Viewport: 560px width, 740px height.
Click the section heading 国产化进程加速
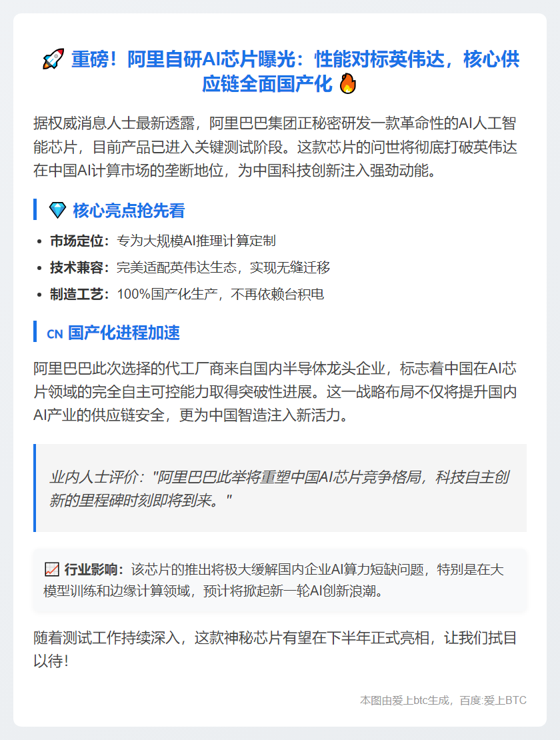click(x=123, y=333)
